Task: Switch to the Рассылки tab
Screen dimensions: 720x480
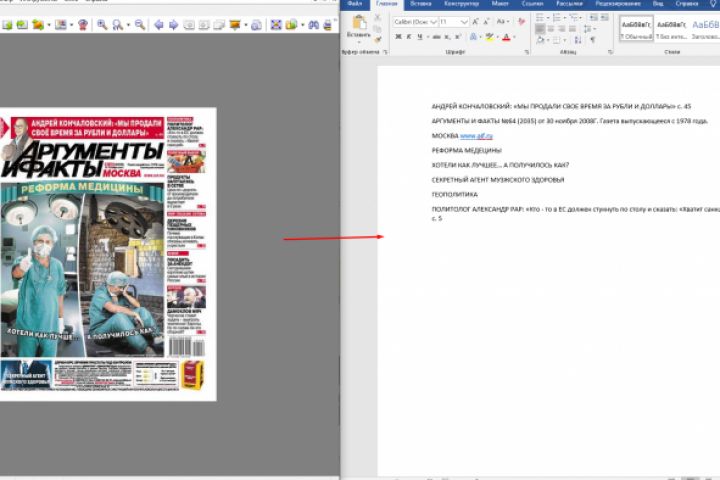Action: point(569,4)
